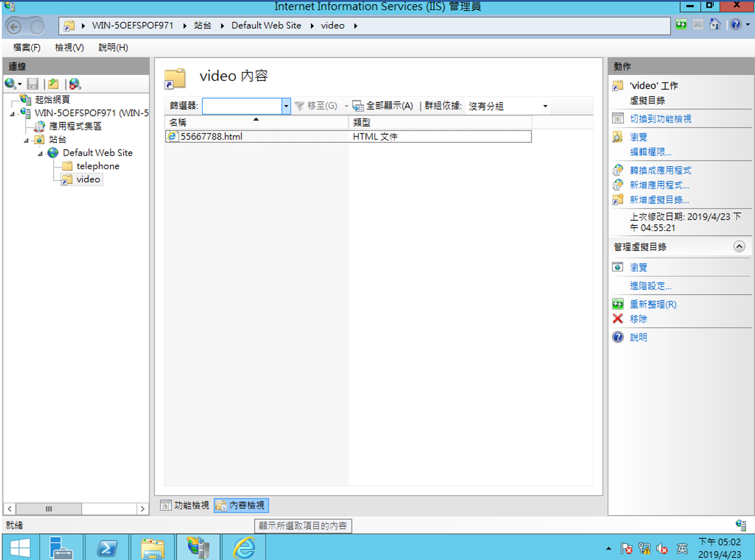
Task: Switch to the 內容檢視 tab
Action: point(241,506)
